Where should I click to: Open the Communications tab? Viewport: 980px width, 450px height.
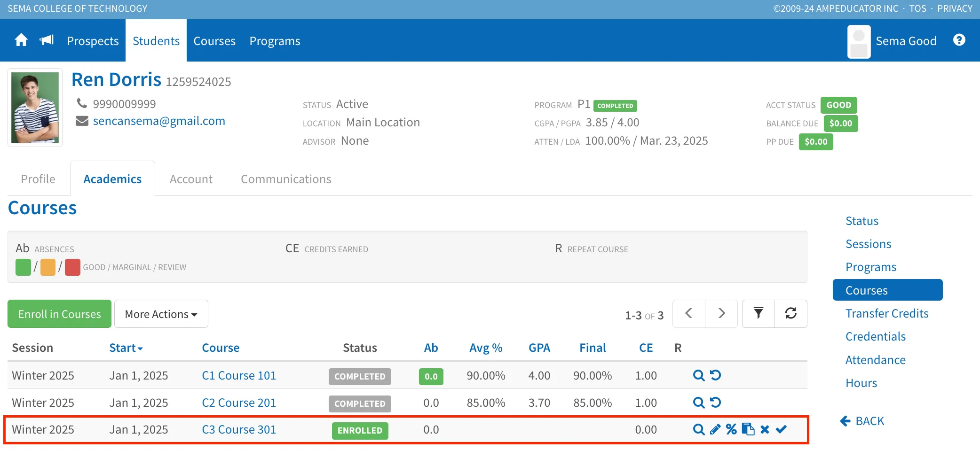point(286,179)
